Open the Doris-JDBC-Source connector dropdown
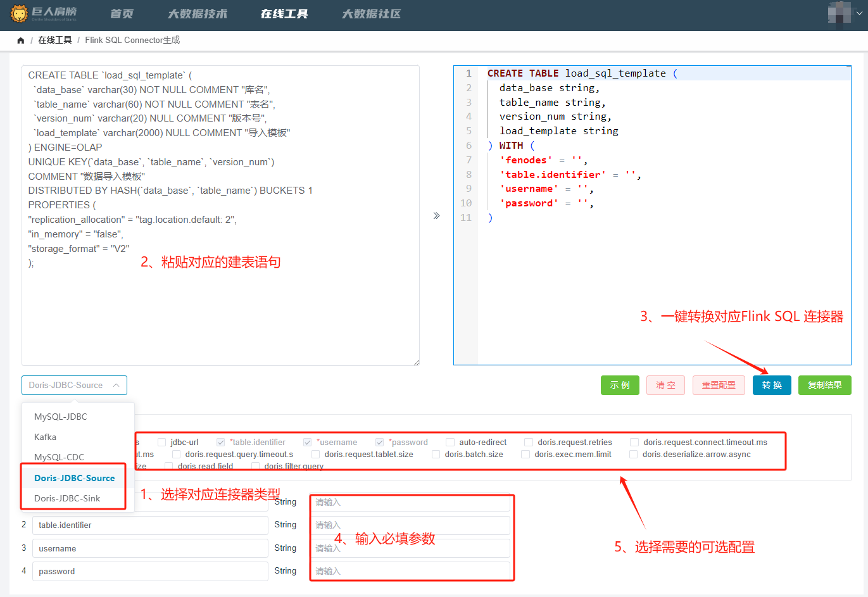868x597 pixels. (x=74, y=385)
